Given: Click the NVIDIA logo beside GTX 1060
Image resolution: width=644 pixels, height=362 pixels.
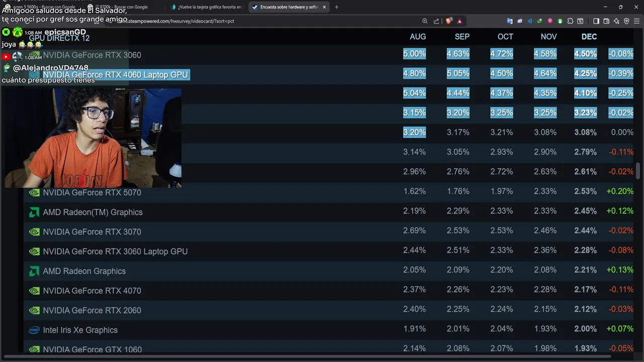Looking at the screenshot, I should pyautogui.click(x=34, y=349).
